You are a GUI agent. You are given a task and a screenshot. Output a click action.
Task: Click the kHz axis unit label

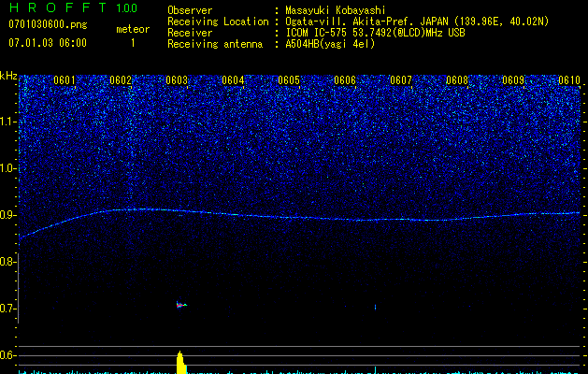tap(8, 76)
